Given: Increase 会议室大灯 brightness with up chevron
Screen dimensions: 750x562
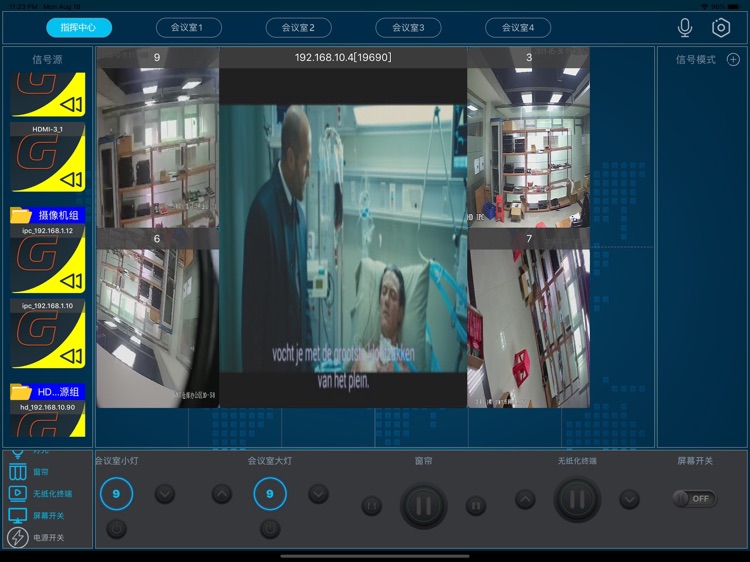Looking at the screenshot, I should (x=221, y=494).
